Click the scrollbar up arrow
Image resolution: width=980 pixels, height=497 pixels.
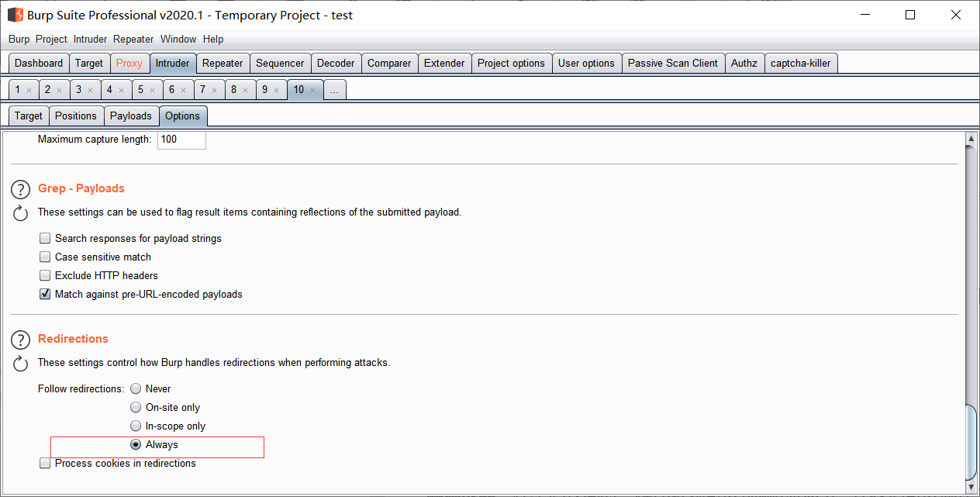point(970,139)
